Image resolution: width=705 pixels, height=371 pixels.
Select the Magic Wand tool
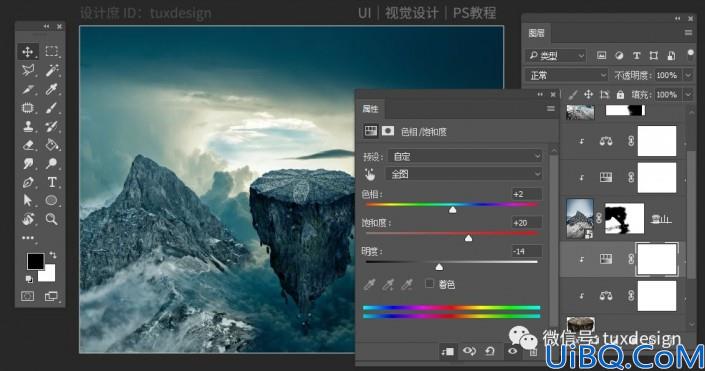[x=52, y=70]
